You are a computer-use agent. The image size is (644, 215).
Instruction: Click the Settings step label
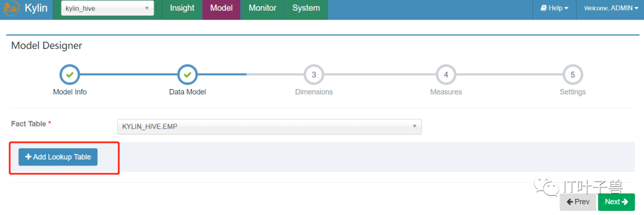572,92
